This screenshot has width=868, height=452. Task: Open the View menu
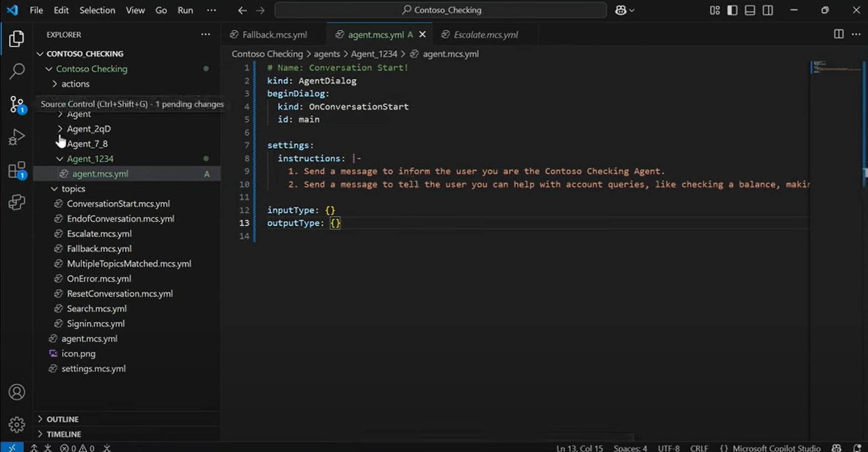pos(135,10)
